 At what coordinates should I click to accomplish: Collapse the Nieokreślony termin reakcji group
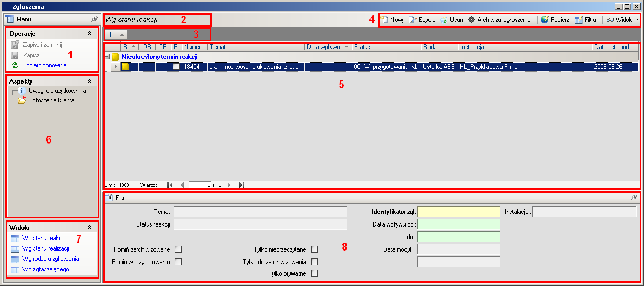(108, 56)
